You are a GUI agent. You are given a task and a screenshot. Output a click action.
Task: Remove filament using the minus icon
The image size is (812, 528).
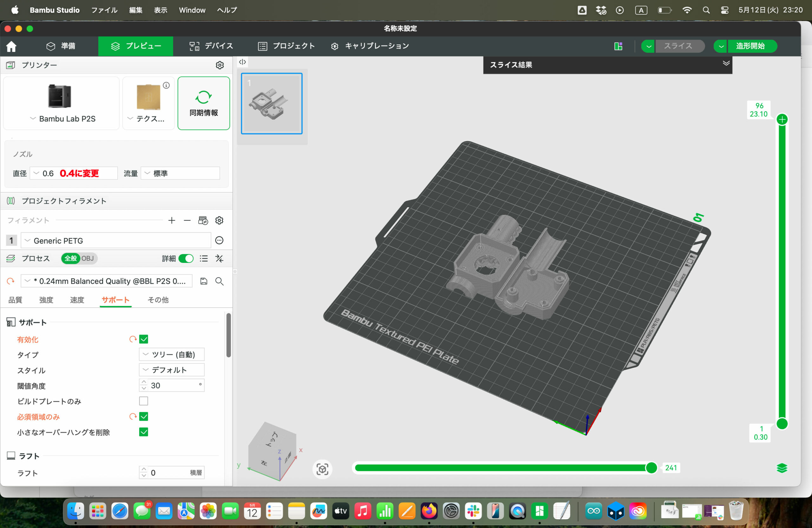coord(187,220)
